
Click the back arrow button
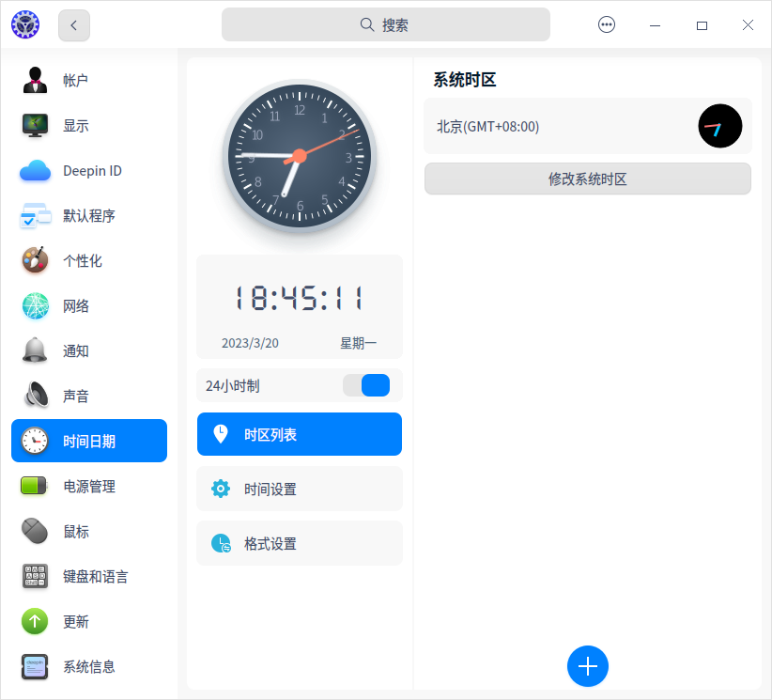point(73,24)
